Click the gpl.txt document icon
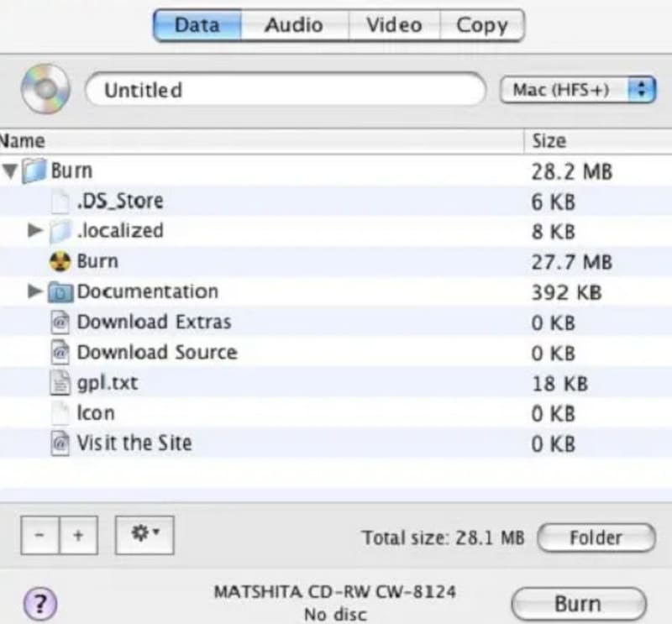 point(60,383)
